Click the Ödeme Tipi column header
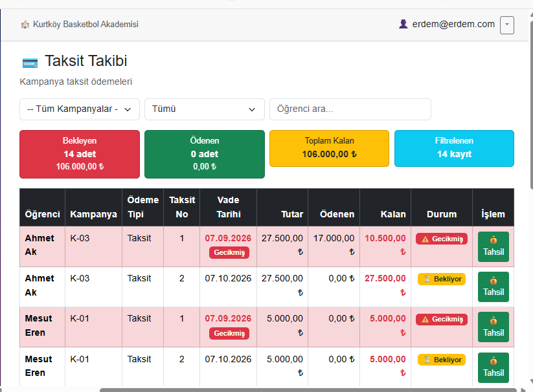 point(142,207)
